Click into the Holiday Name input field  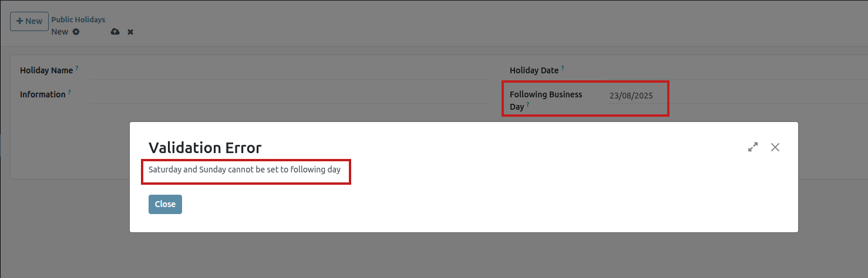(290, 71)
